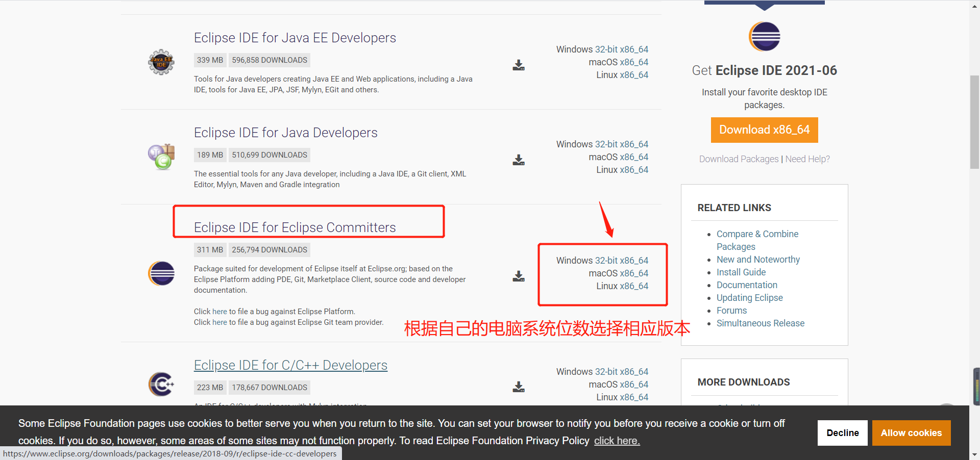
Task: Decline cookies in the banner
Action: tap(843, 433)
